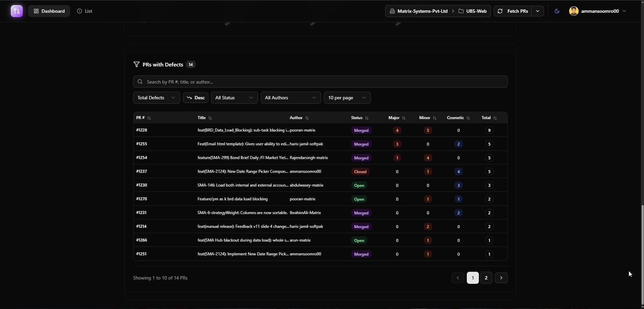Go to previous page arrow
The height and width of the screenshot is (309, 644).
[x=457, y=278]
